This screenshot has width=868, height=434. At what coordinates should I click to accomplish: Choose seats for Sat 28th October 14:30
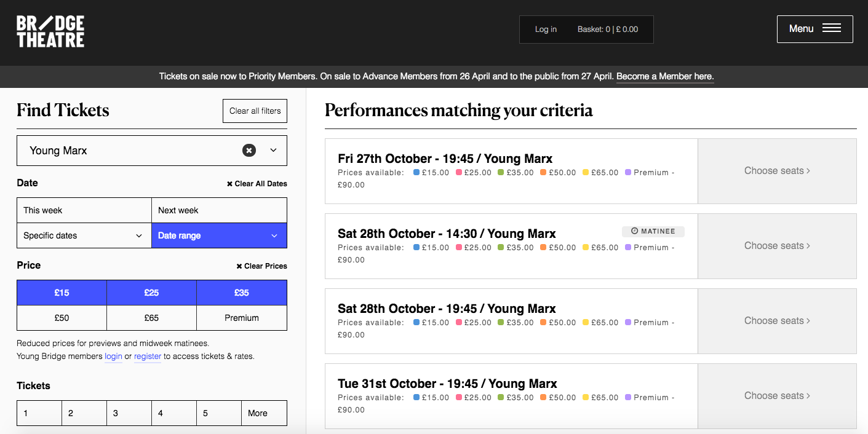(777, 246)
